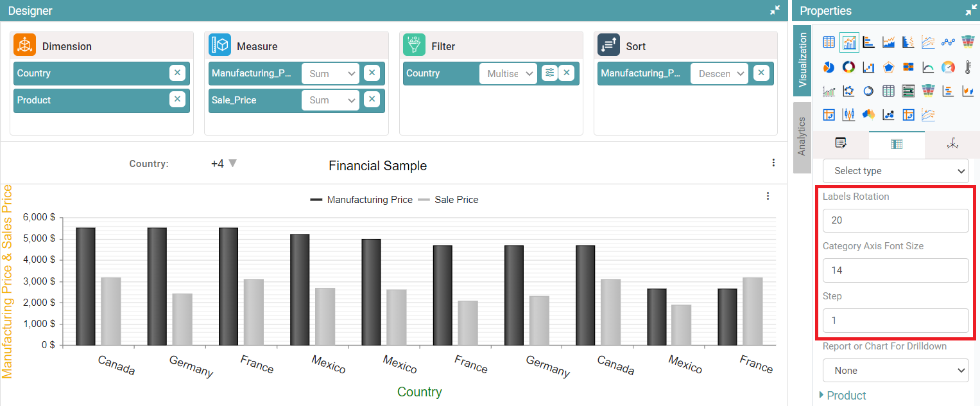The image size is (980, 406).
Task: Select the thermometer visualization icon
Action: click(x=968, y=67)
